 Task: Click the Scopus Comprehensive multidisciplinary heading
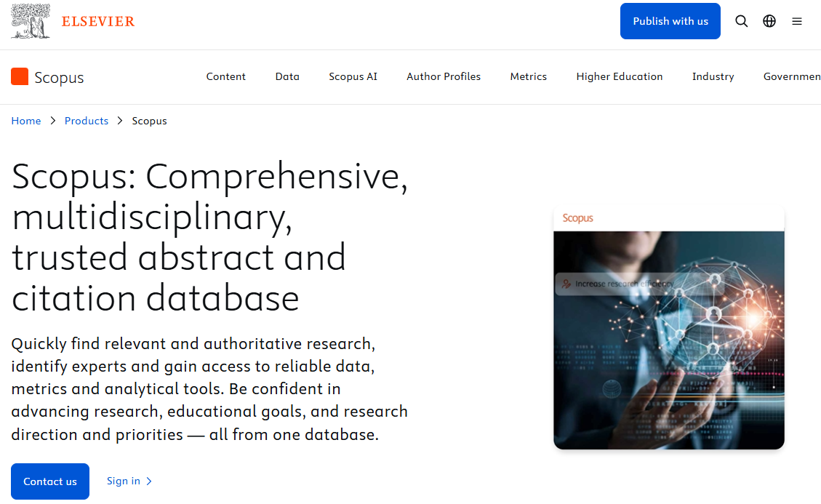[209, 237]
